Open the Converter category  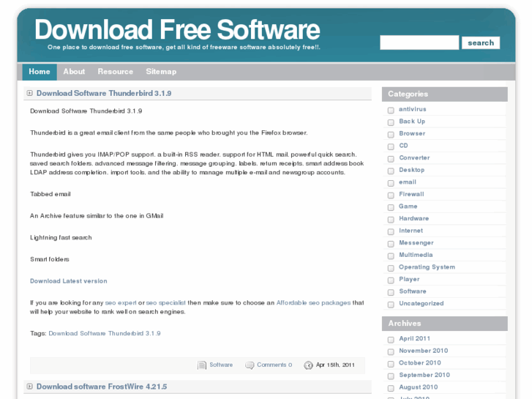tap(414, 157)
